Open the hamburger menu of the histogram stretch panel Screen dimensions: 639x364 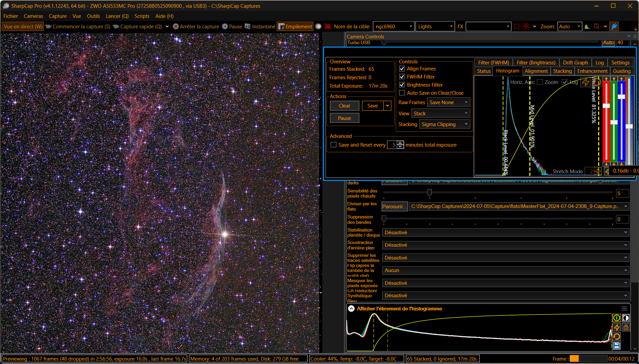pos(624,309)
